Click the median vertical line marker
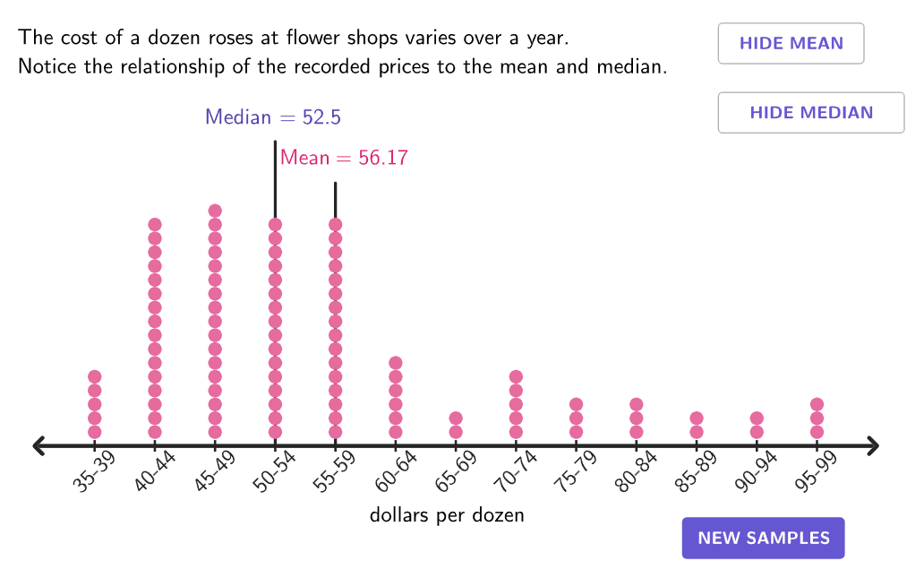 [275, 178]
